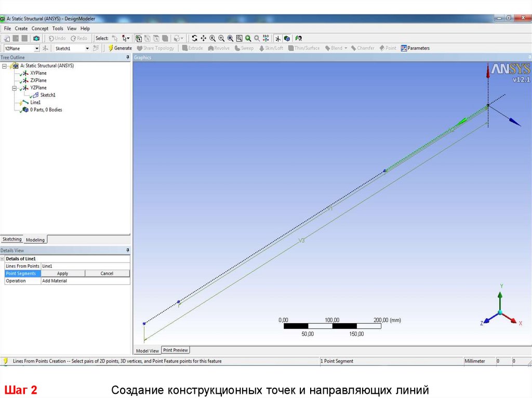Select the Extrude tool

click(192, 48)
